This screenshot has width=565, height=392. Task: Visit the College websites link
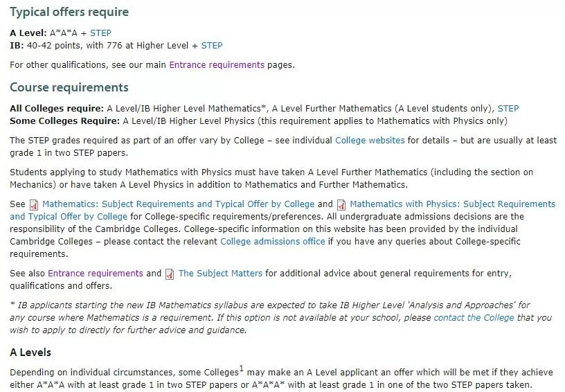click(370, 140)
